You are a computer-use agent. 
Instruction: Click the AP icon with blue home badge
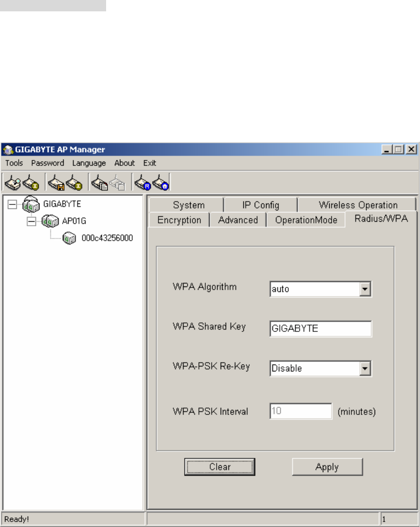160,183
